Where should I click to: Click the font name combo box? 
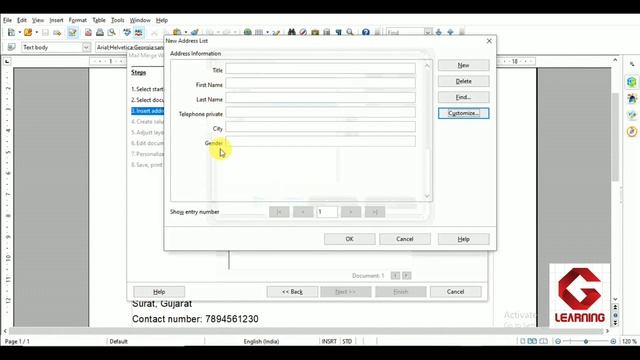click(x=130, y=47)
